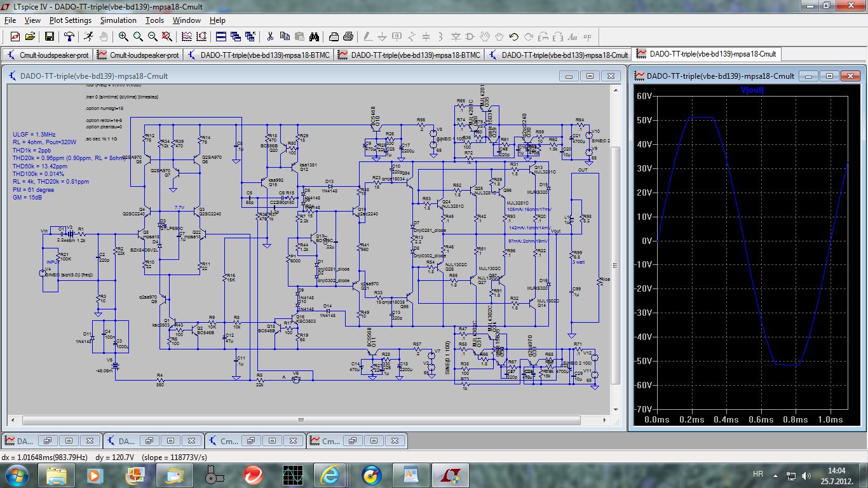Click the Copy toolbar icon
This screenshot has height=488, width=868.
[x=285, y=36]
